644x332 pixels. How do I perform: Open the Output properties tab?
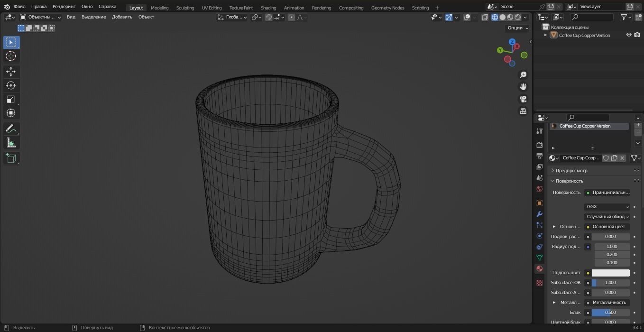click(x=539, y=156)
